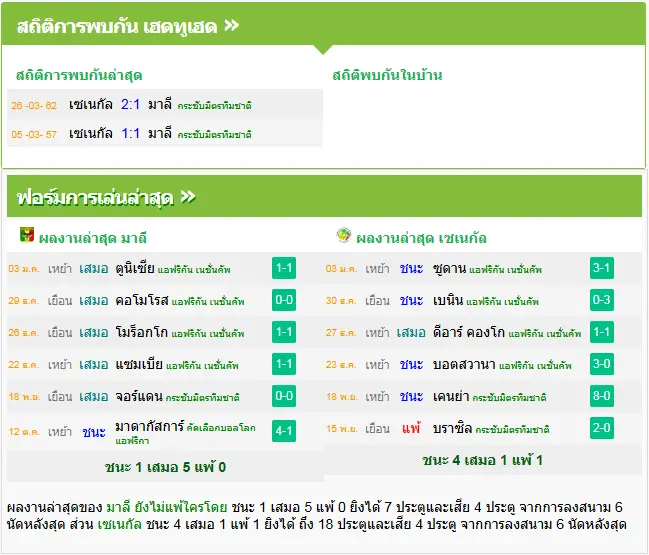
Task: Click the เสมอ result in ดีอาร์ คองโก row
Action: (x=411, y=332)
